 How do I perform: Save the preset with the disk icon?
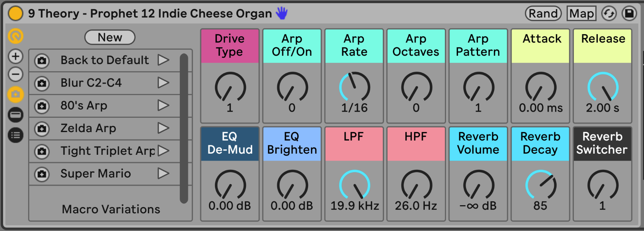[x=629, y=13]
